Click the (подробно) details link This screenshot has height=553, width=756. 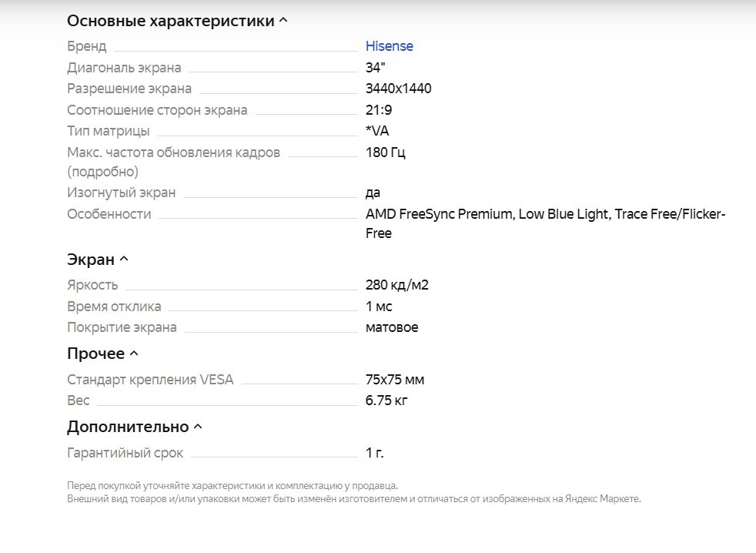102,171
